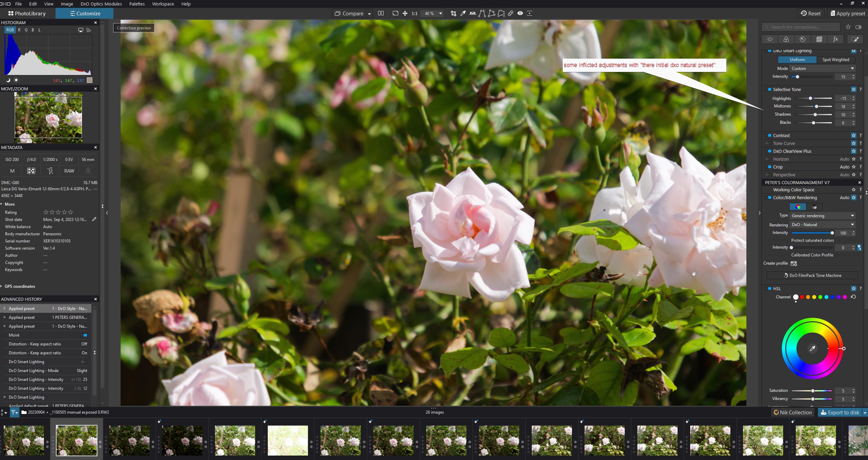This screenshot has width=868, height=460.
Task: Select the 8-point perspective tool
Action: (x=501, y=13)
